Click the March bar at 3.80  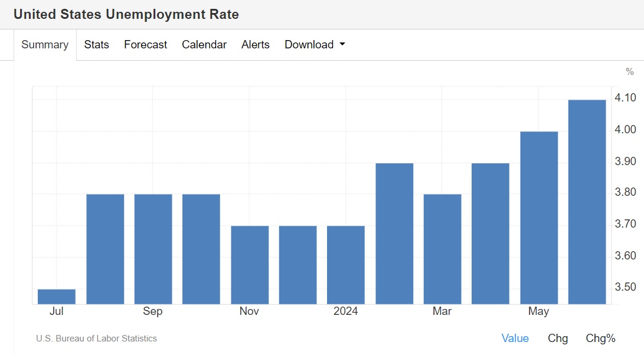pyautogui.click(x=442, y=249)
